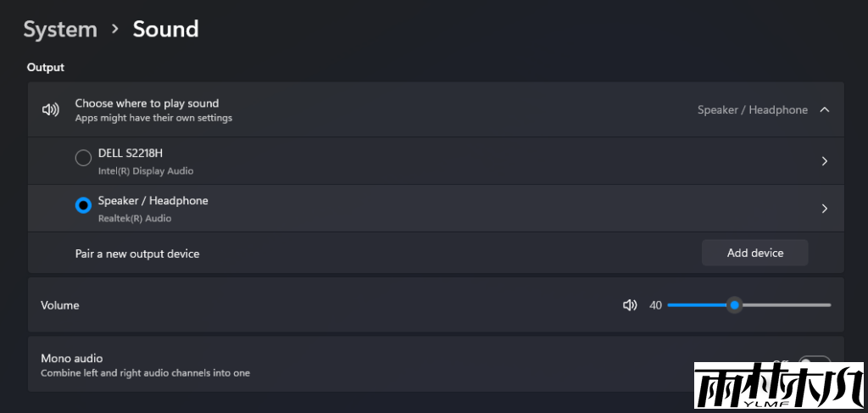
Task: Click the Add device button
Action: pyautogui.click(x=754, y=253)
